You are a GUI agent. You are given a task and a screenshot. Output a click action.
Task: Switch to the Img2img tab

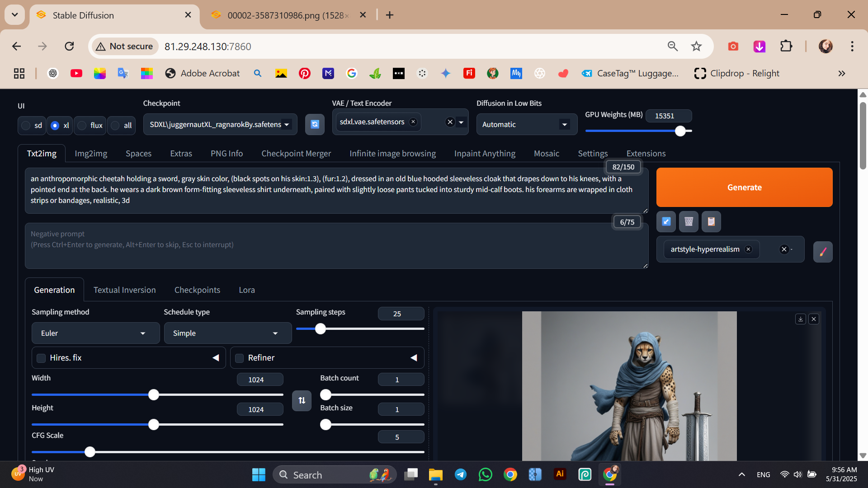(x=91, y=153)
